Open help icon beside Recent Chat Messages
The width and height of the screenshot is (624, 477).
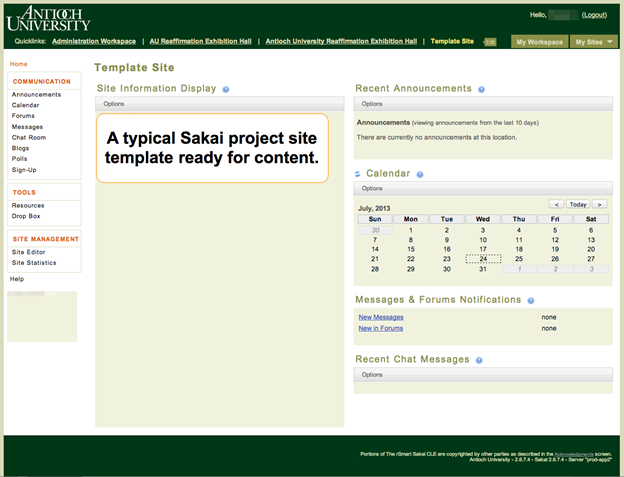coord(479,360)
